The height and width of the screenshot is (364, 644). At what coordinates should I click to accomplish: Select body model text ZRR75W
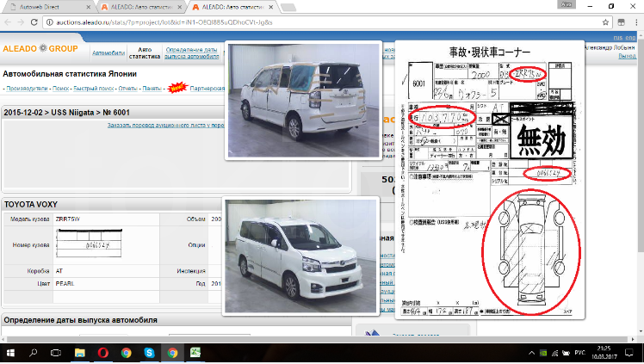[68, 219]
